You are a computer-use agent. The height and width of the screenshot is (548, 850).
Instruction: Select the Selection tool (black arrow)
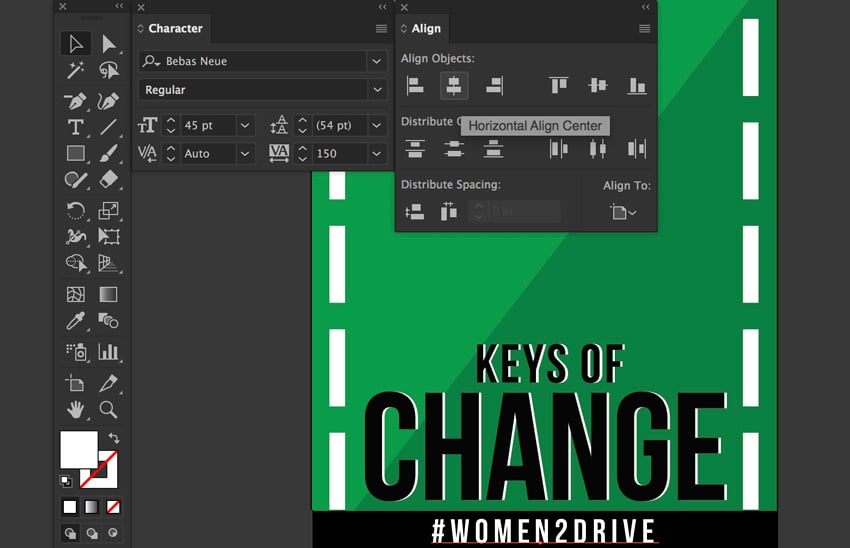pyautogui.click(x=75, y=44)
